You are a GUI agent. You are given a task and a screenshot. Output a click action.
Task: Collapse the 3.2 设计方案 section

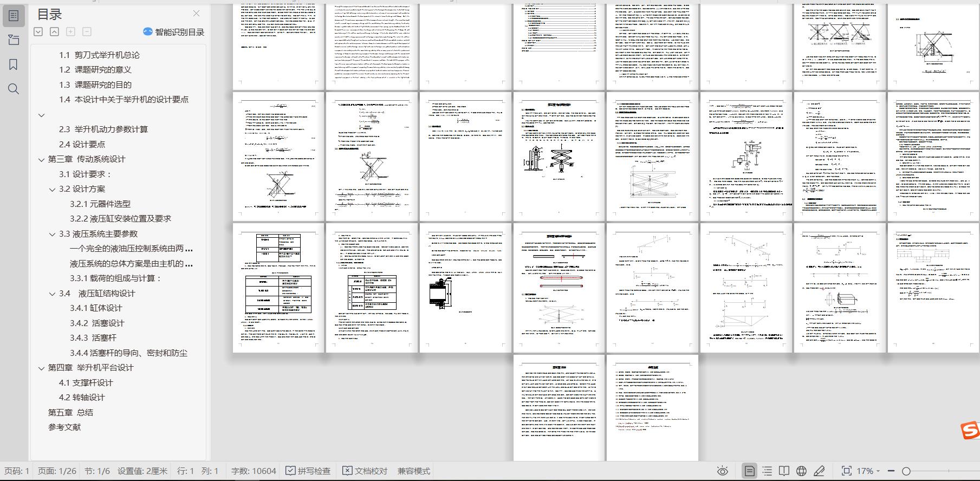(x=52, y=189)
